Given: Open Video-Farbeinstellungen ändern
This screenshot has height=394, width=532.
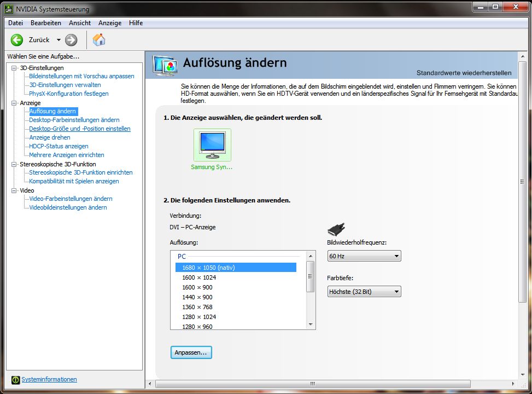Looking at the screenshot, I should [x=71, y=199].
